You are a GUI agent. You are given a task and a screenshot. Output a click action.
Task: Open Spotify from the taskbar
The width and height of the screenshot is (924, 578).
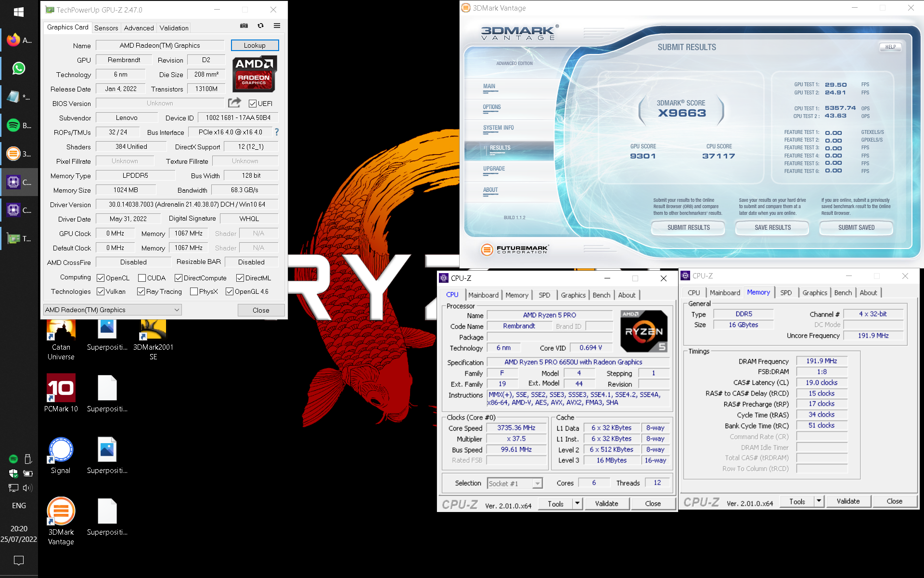(19, 125)
